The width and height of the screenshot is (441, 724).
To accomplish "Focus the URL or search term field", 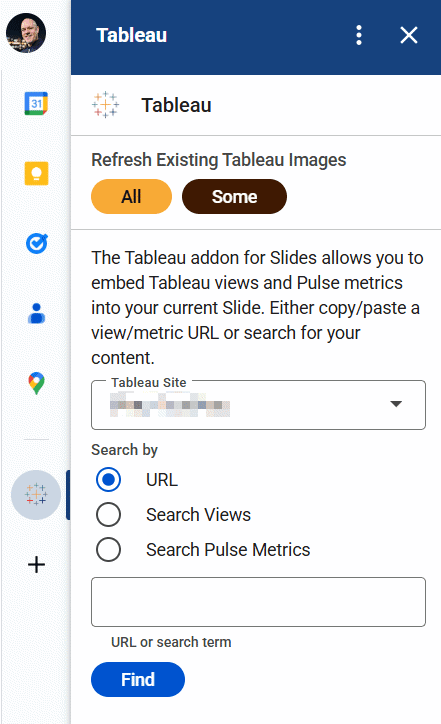I will pos(258,602).
